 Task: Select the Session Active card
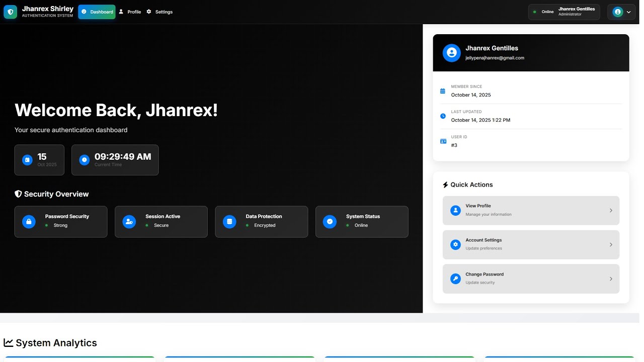pyautogui.click(x=161, y=222)
